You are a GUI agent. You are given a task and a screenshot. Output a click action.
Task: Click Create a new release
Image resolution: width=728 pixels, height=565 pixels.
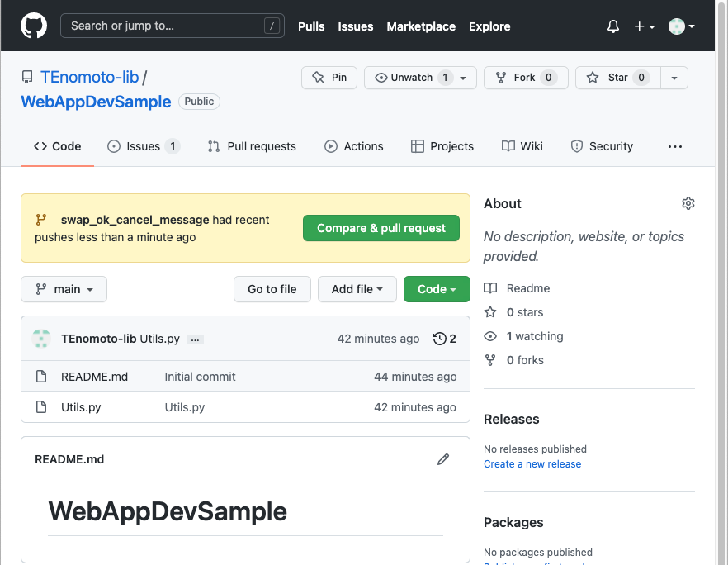point(532,464)
